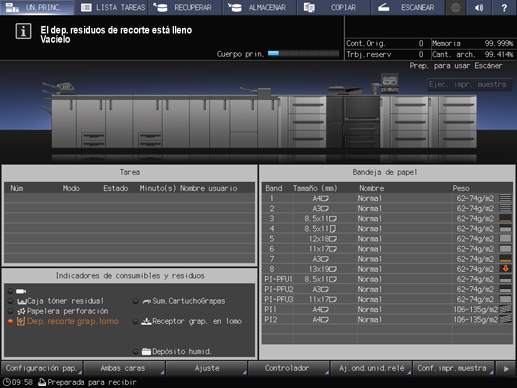517x388 pixels.
Task: Expand the Ambas caras options
Action: pyautogui.click(x=124, y=368)
